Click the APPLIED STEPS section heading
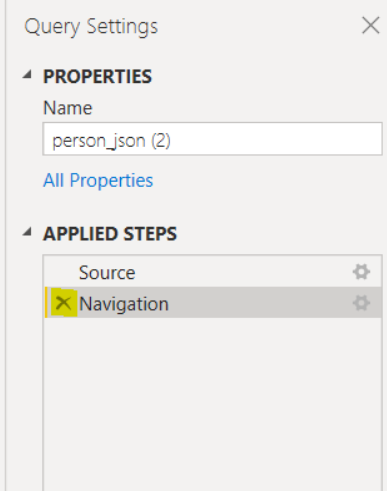The height and width of the screenshot is (491, 387). (110, 234)
